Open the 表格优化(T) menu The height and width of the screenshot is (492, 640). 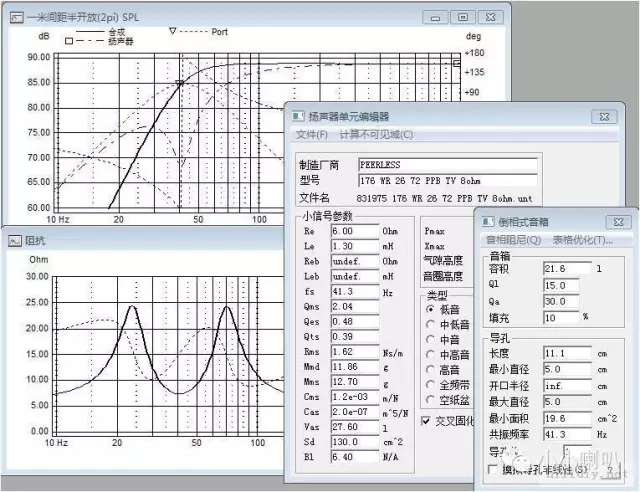pos(582,240)
